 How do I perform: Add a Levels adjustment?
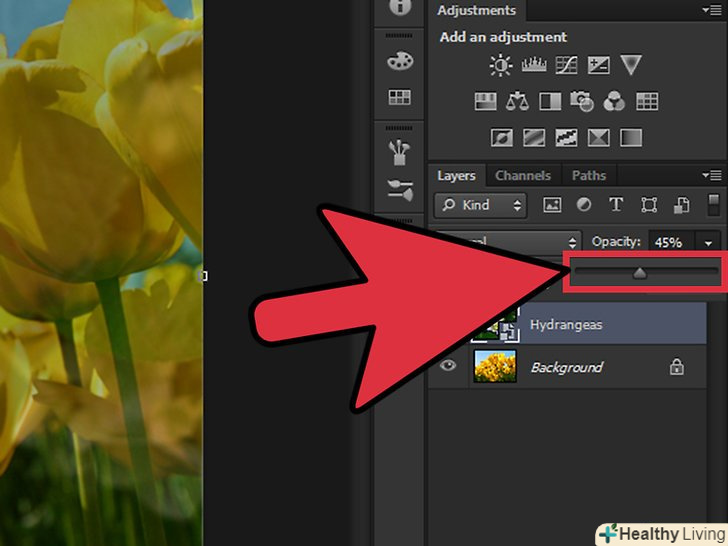click(534, 65)
